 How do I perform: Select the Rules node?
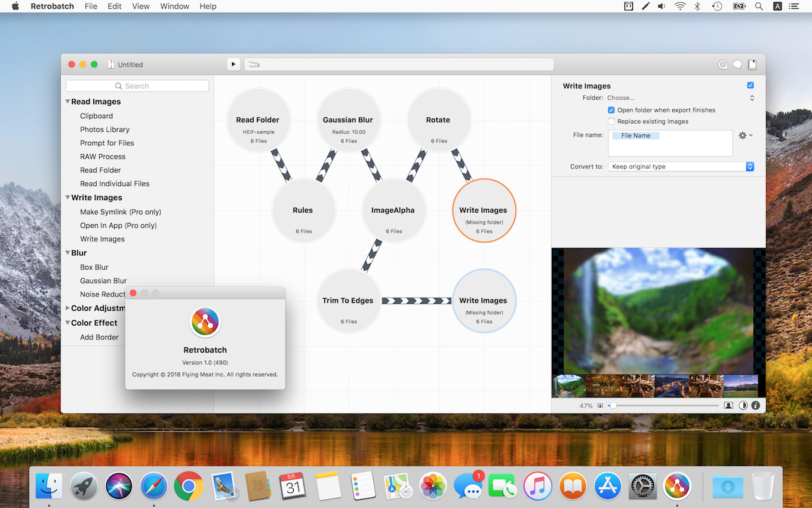303,210
